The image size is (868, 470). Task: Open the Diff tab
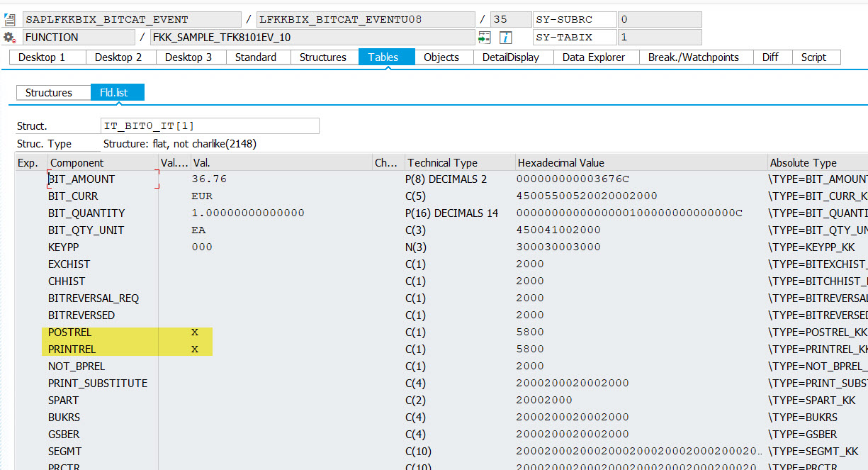[771, 57]
